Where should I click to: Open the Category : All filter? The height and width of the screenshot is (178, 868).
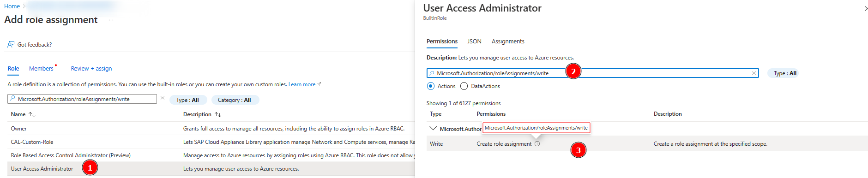(x=235, y=100)
